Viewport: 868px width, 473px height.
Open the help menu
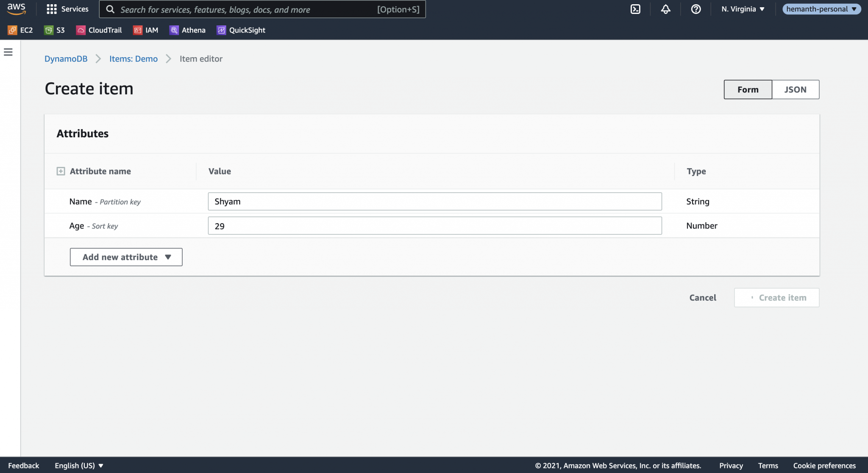[695, 9]
